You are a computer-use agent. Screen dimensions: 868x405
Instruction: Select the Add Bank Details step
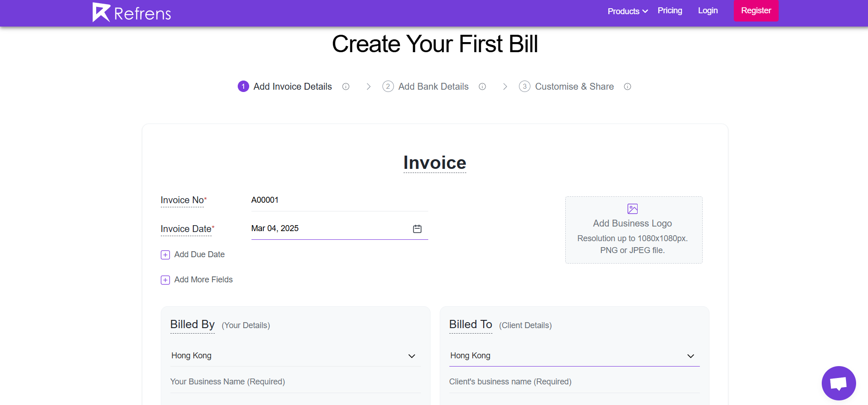click(433, 86)
